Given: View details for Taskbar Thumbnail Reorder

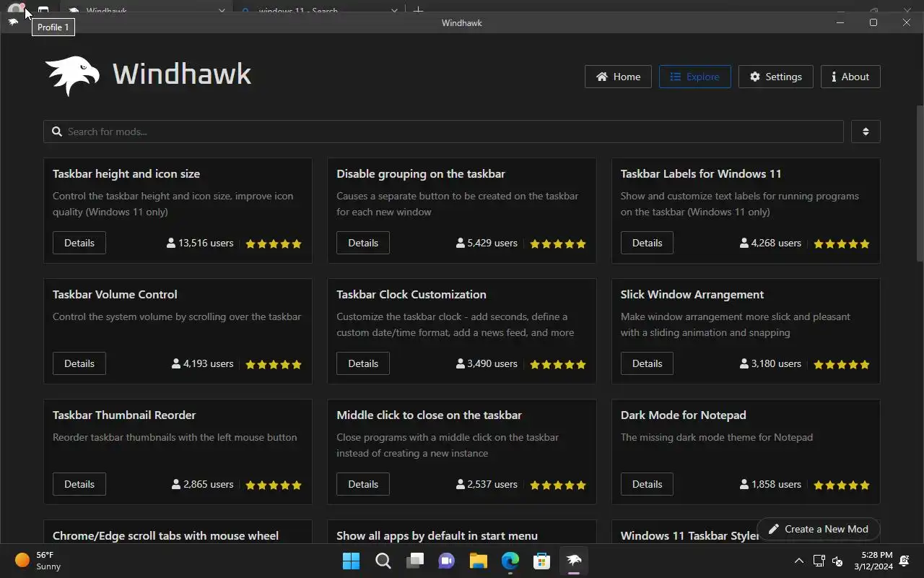Looking at the screenshot, I should click(79, 484).
